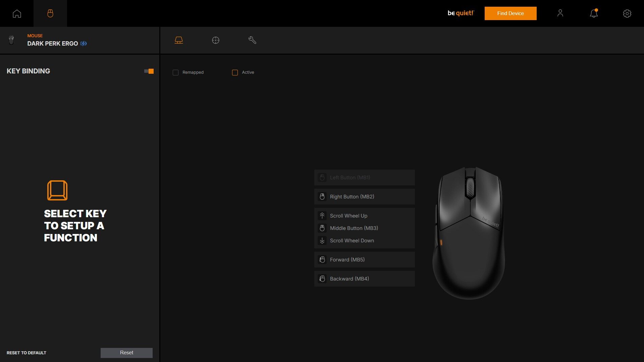Click the RESET TO DEFAULT label
644x362 pixels.
[26, 353]
